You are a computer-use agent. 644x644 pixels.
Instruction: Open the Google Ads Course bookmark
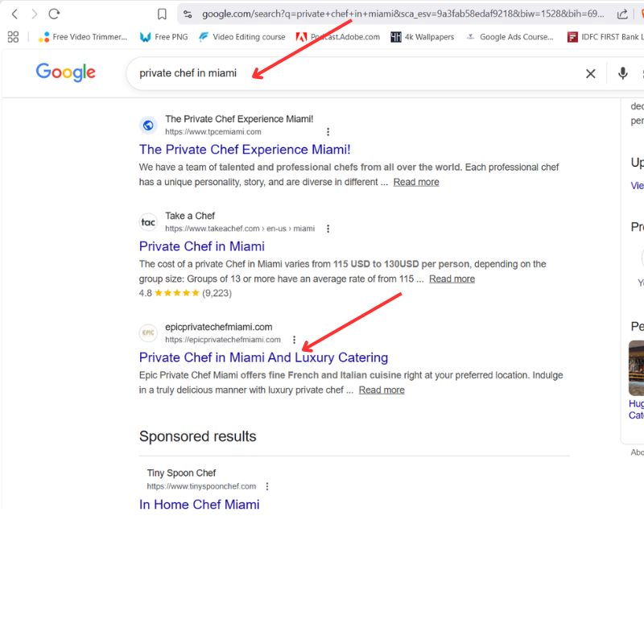(510, 37)
